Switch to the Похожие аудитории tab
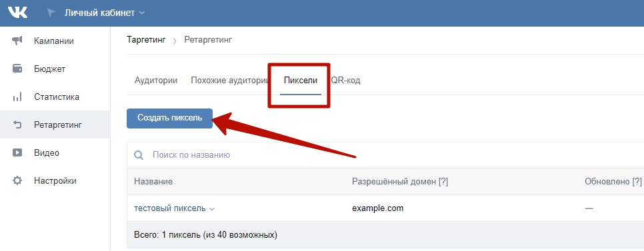Screen dimensions: 644x251 point(229,81)
